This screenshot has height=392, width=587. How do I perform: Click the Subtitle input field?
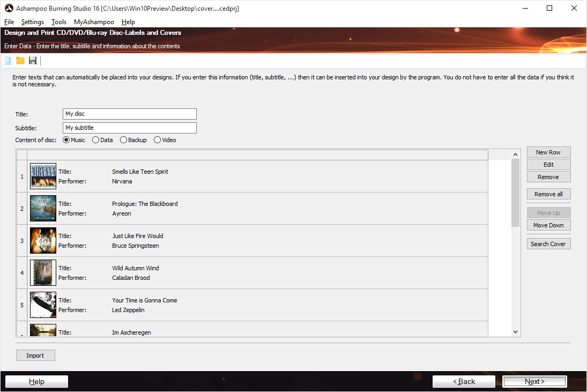coord(130,128)
